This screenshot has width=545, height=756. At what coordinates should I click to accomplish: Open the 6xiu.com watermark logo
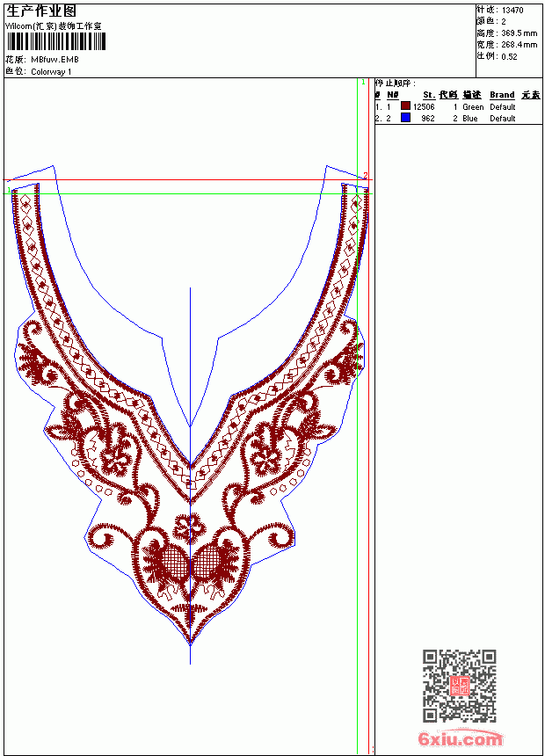coord(460,738)
